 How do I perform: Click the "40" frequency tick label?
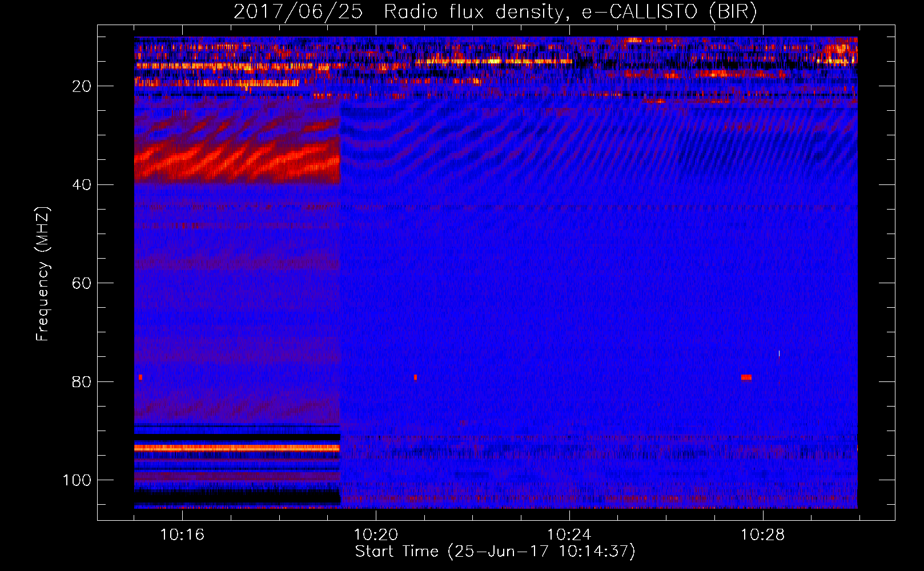coord(82,185)
